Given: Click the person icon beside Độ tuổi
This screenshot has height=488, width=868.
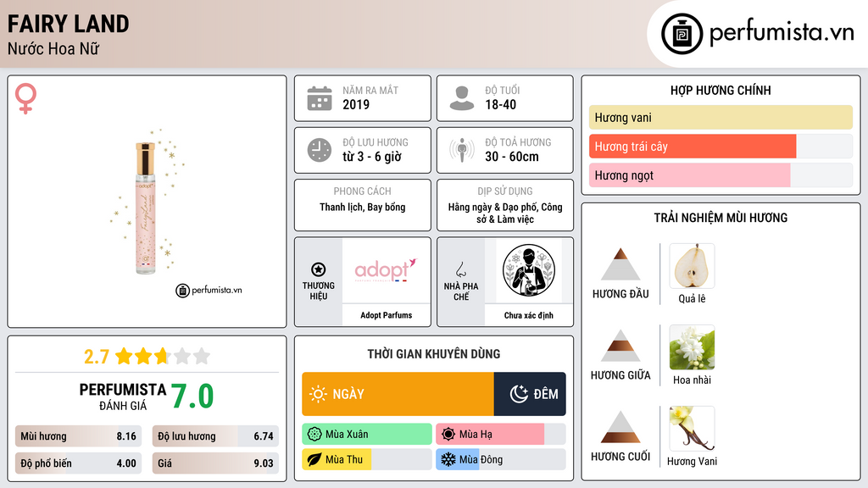Looking at the screenshot, I should (x=462, y=98).
